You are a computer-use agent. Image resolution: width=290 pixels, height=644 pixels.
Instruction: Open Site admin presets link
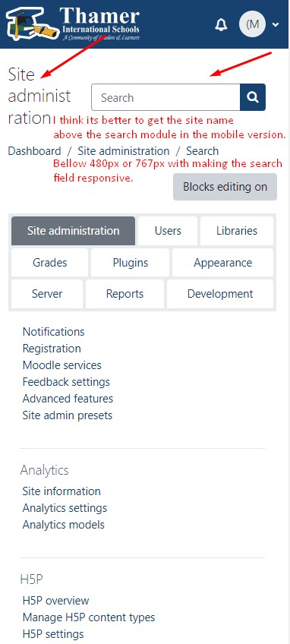coord(68,415)
